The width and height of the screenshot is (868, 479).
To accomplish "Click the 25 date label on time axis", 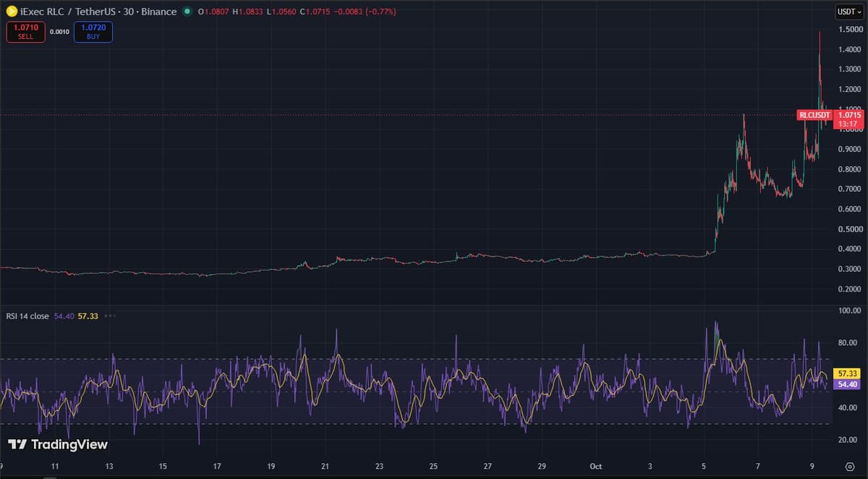I will point(433,466).
